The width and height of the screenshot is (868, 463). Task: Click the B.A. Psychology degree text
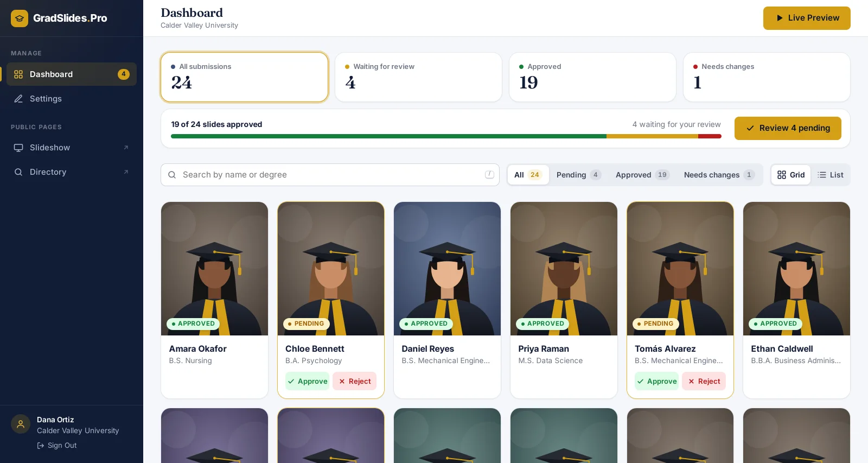coord(314,361)
